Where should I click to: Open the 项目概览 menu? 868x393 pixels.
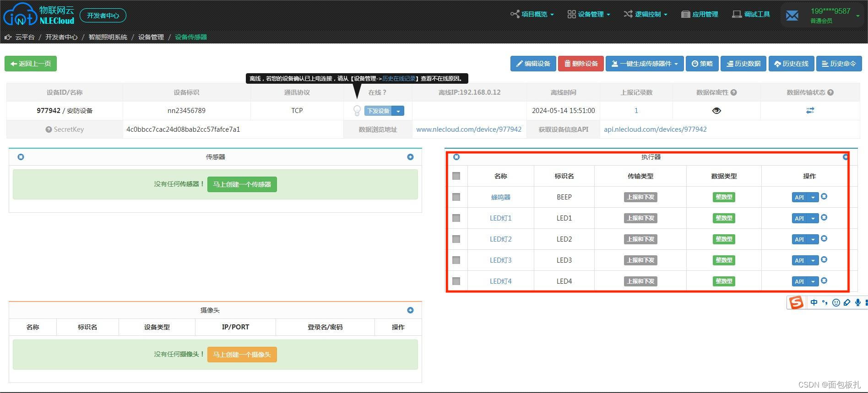tap(532, 14)
